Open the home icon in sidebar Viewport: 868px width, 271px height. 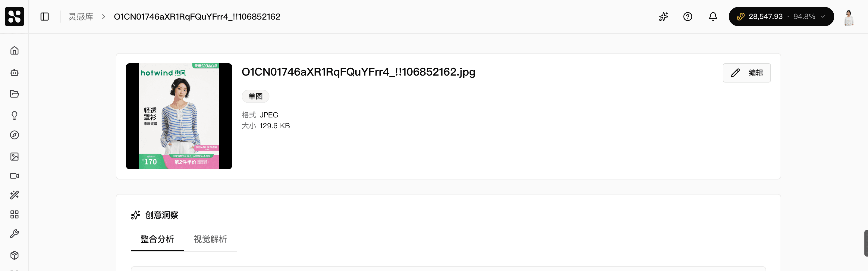pyautogui.click(x=14, y=51)
